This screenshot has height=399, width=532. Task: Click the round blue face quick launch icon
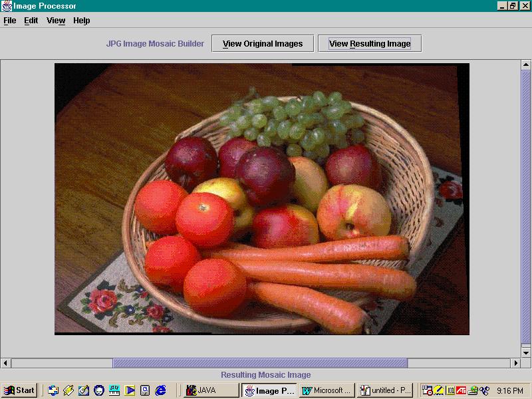point(98,390)
